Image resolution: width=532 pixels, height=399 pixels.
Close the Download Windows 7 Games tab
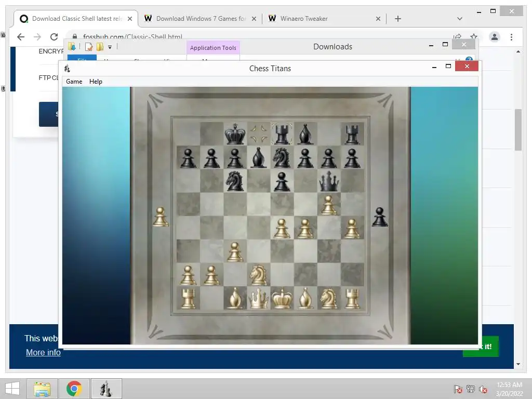[254, 19]
